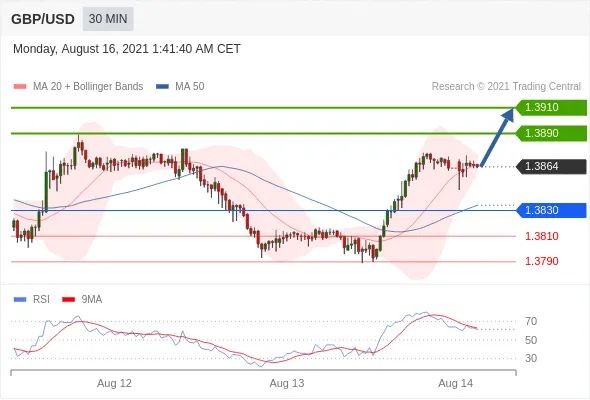
Task: Click the red 9MA legend swatch
Action: click(x=68, y=300)
